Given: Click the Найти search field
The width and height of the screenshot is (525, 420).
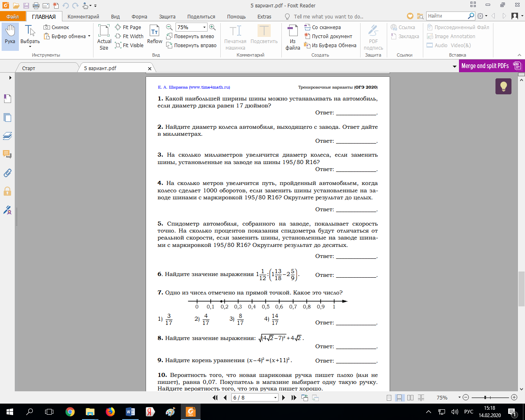Looking at the screenshot, I should (x=447, y=16).
